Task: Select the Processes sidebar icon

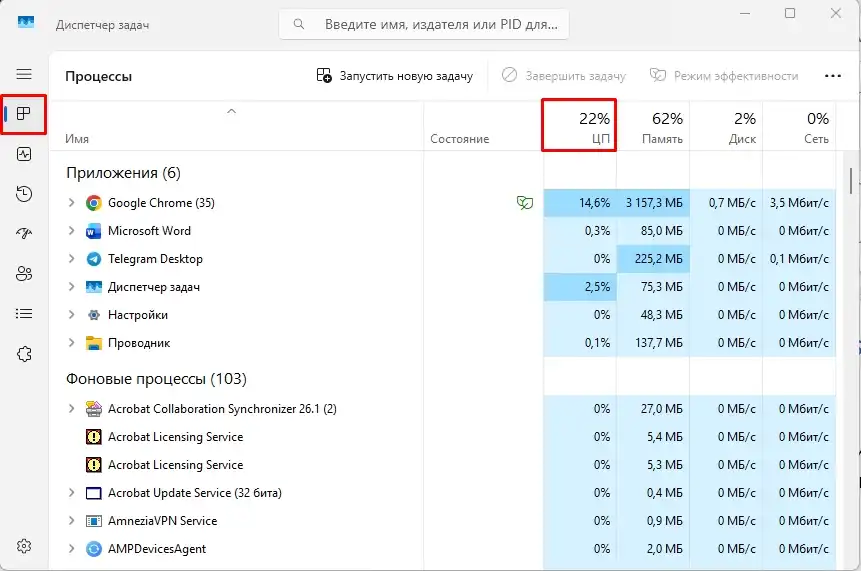Action: [24, 114]
